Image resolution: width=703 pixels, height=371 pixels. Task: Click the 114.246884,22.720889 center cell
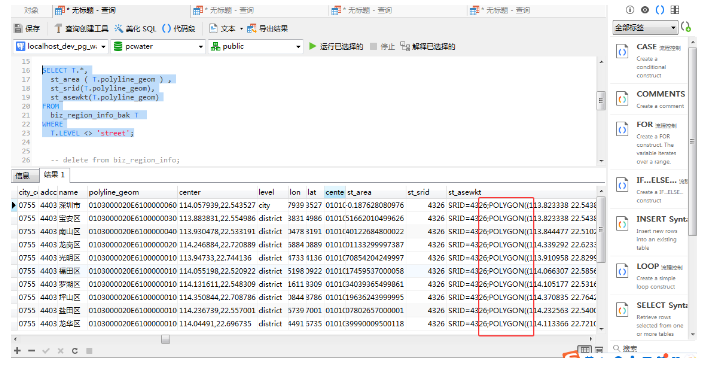[x=217, y=244]
